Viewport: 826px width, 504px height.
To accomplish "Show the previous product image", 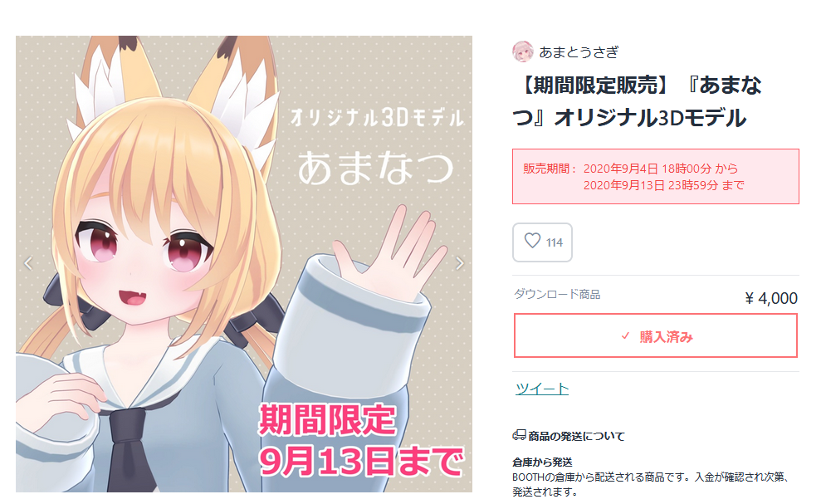I will click(28, 263).
